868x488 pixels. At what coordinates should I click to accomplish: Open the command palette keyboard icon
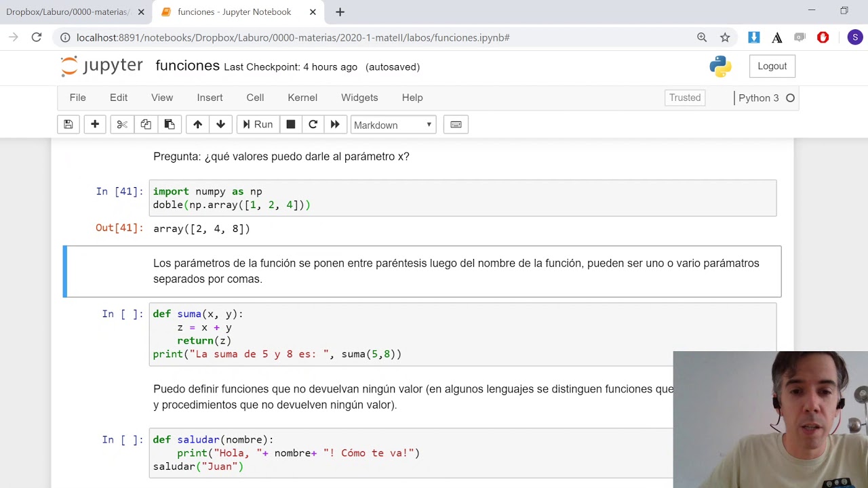[x=456, y=125]
